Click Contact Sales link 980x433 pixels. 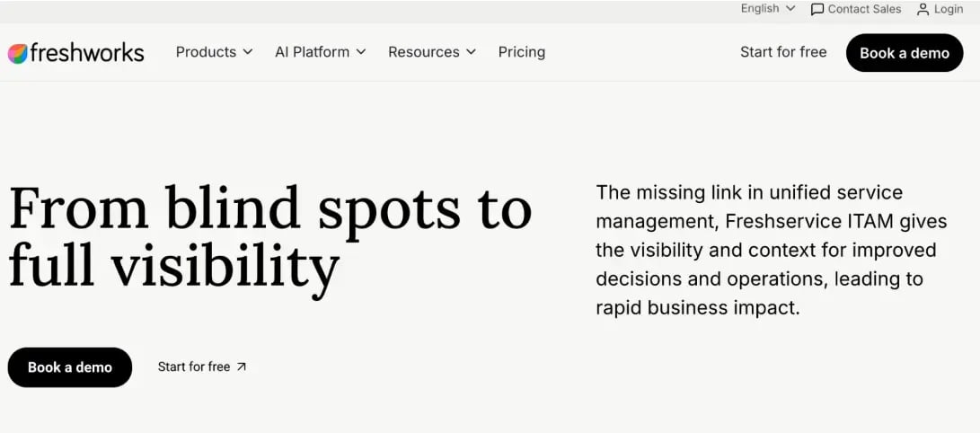click(856, 9)
